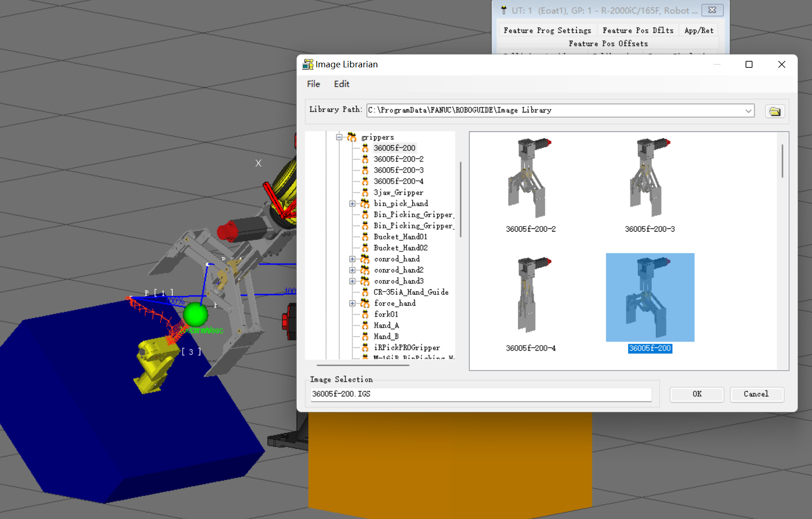Click the icon next to CR-35iA_Hand_Guide
This screenshot has width=812, height=519.
pos(365,292)
